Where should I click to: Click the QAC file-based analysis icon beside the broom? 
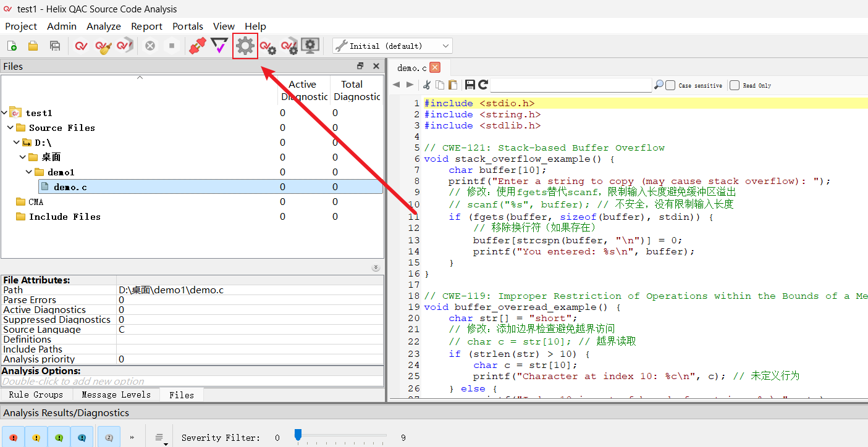(x=125, y=46)
